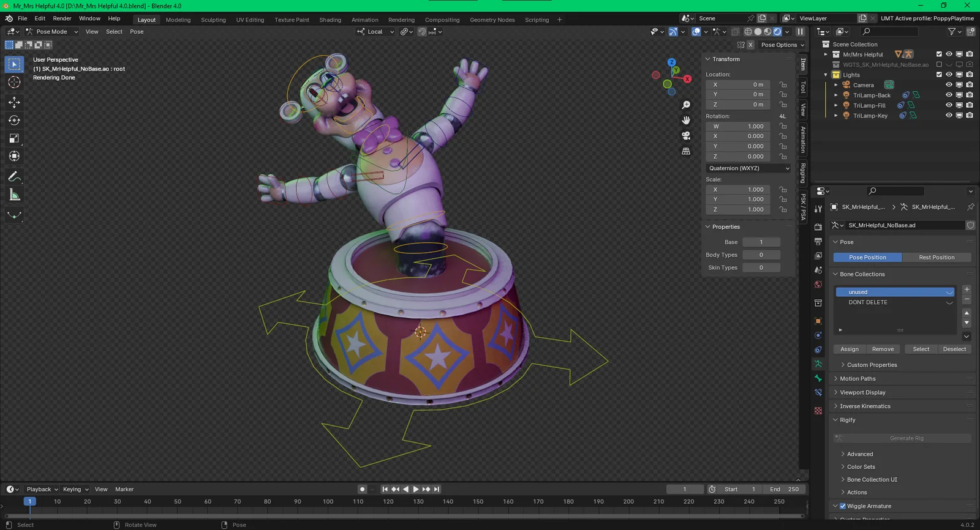Viewport: 980px width, 530px height.
Task: Click the Generate Rig button
Action: 903,438
